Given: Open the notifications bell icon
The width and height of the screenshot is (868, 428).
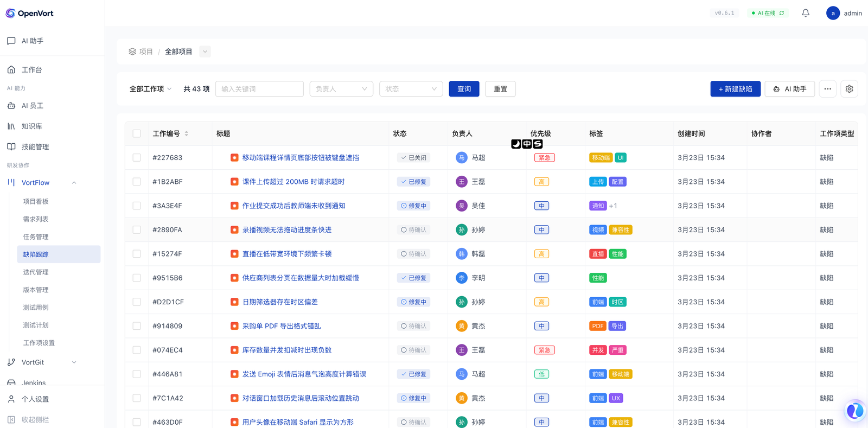Looking at the screenshot, I should pos(806,13).
